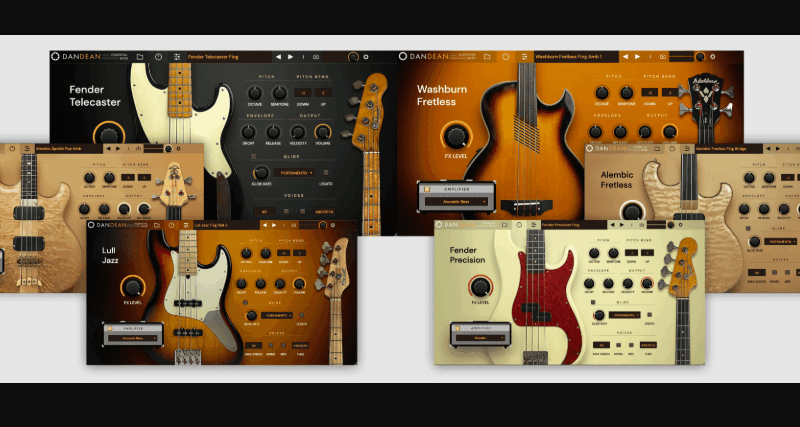This screenshot has width=800, height=427.
Task: Open the Portamento dropdown in Alembic Fretless window
Action: (x=780, y=241)
